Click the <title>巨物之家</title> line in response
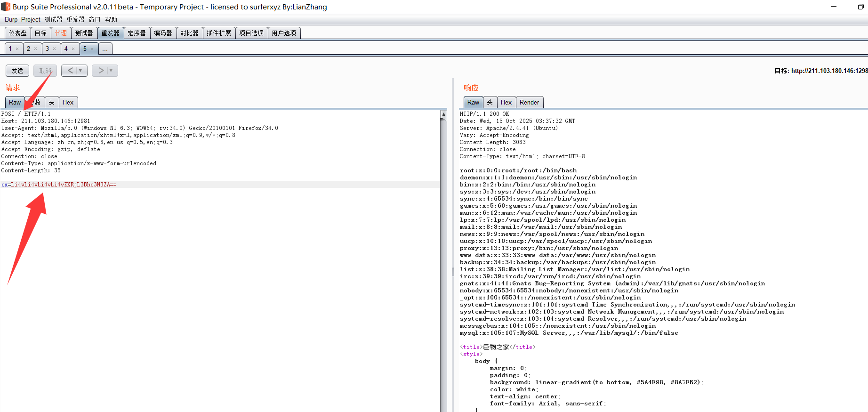The height and width of the screenshot is (412, 868). 498,347
